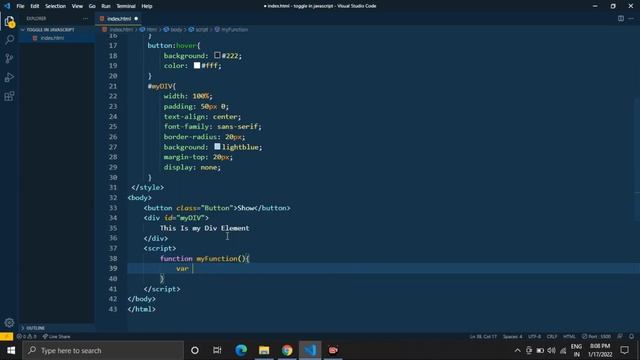Show hidden tray icons chevron

[517, 350]
